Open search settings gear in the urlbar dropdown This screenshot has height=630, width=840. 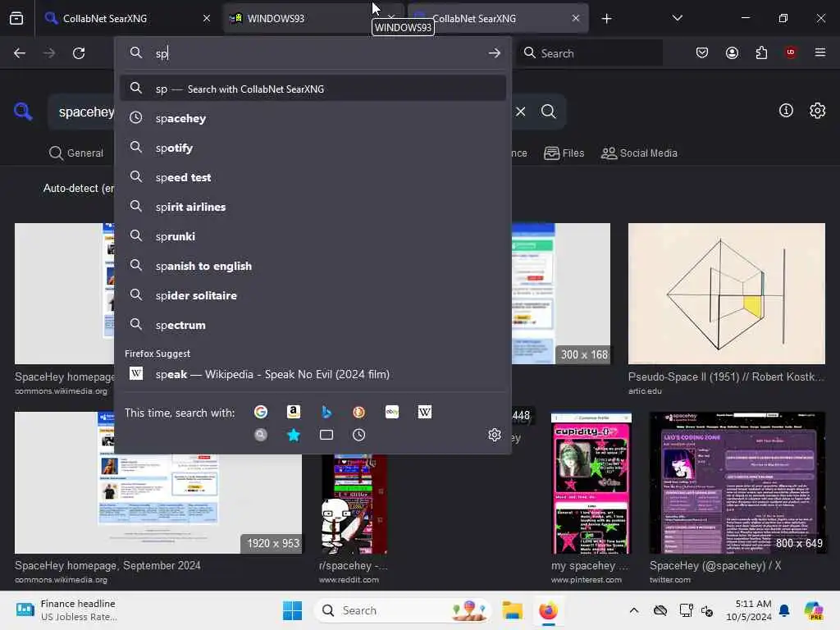(x=495, y=435)
